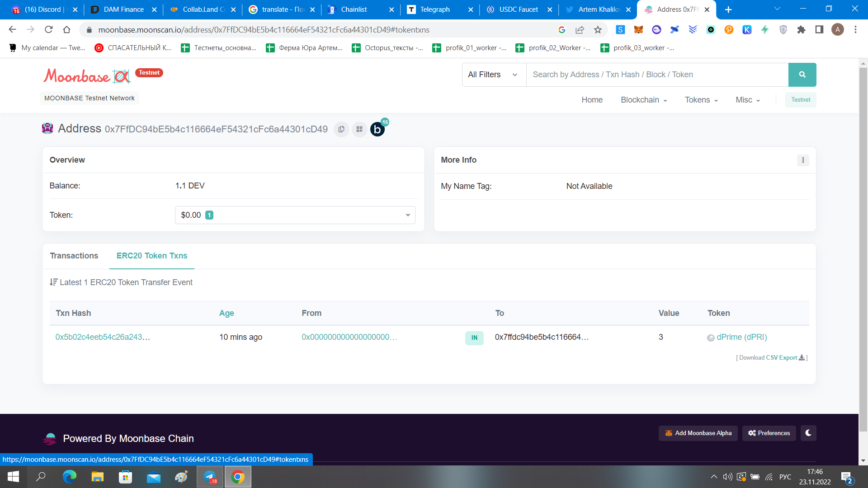Open MetaMask fox extension icon

point(638,30)
